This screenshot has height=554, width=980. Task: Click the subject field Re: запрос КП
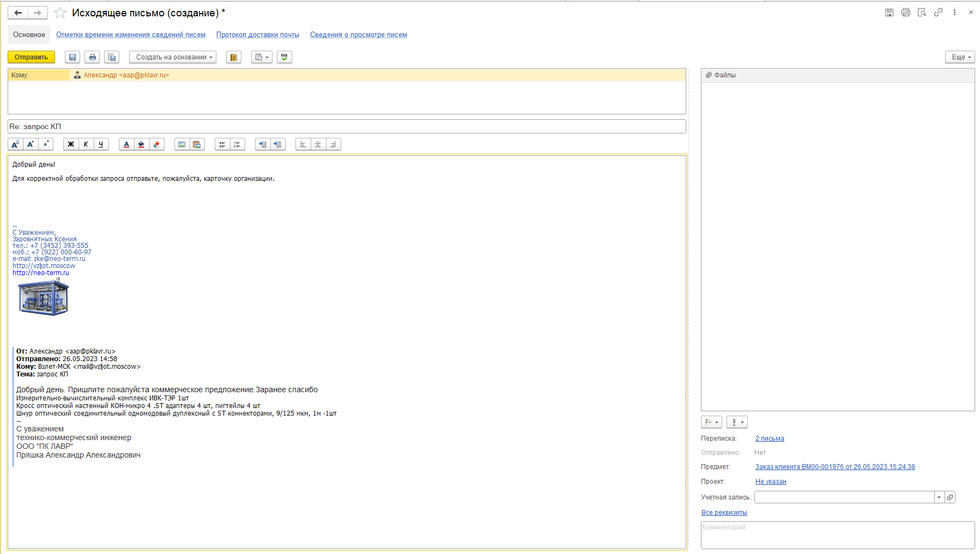coord(347,126)
